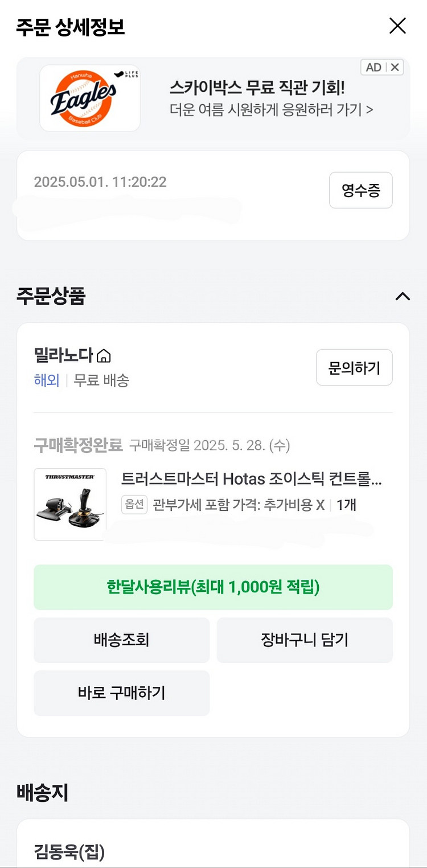Click the 옵션 badge next to product
This screenshot has width=427, height=868.
[135, 505]
